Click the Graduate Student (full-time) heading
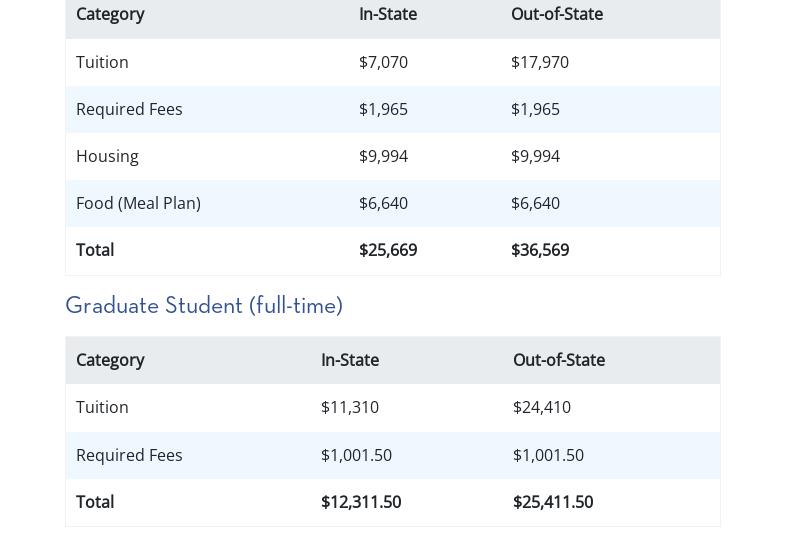Viewport: 785px width, 554px height. pyautogui.click(x=204, y=306)
